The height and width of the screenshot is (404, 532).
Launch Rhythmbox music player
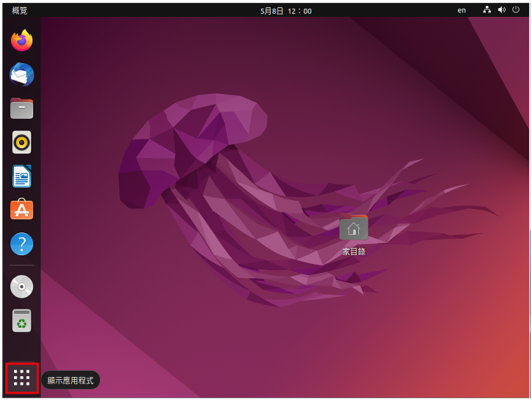pos(22,142)
